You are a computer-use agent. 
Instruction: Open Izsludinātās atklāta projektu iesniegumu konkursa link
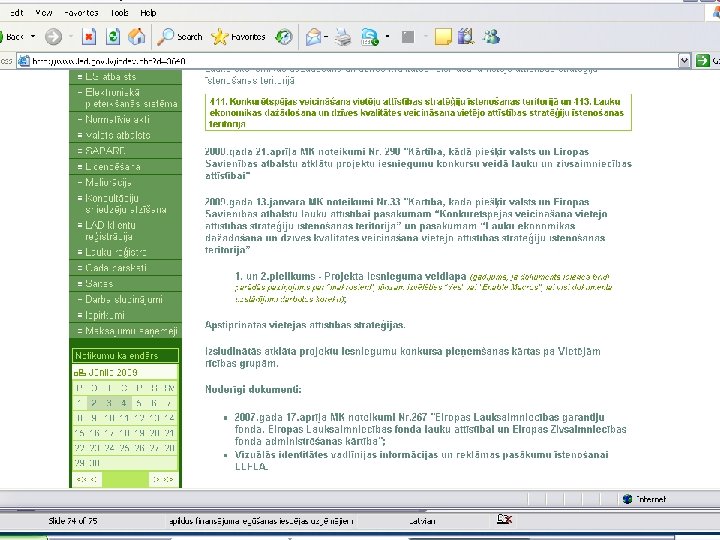pos(403,357)
